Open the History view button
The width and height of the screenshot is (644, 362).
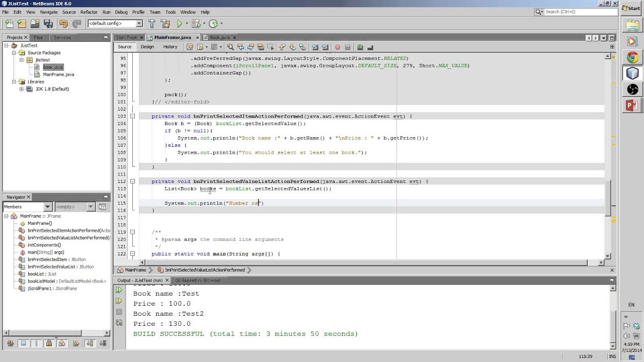coord(170,47)
